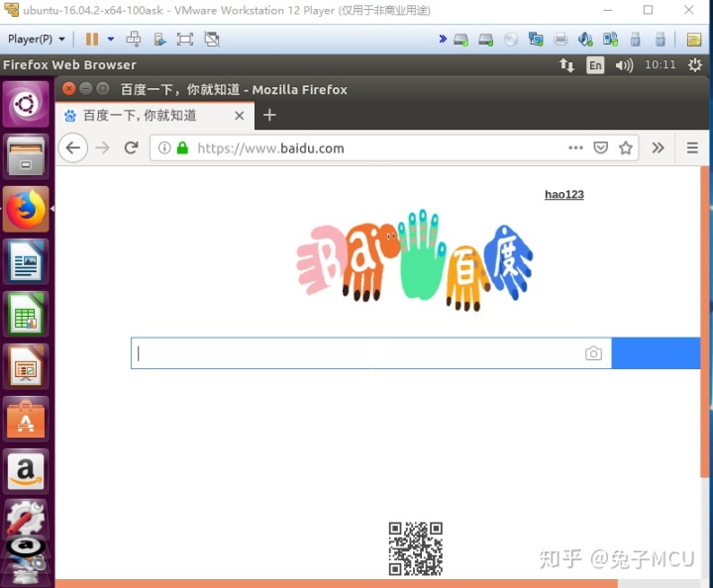Click the blue Baidu search button
The image size is (713, 588).
tap(656, 353)
